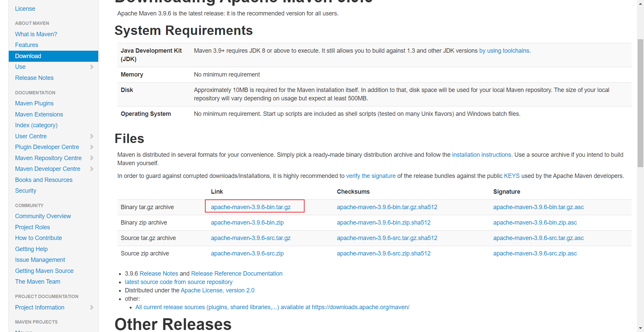
Task: Open What is Maven? page
Action: pos(36,34)
